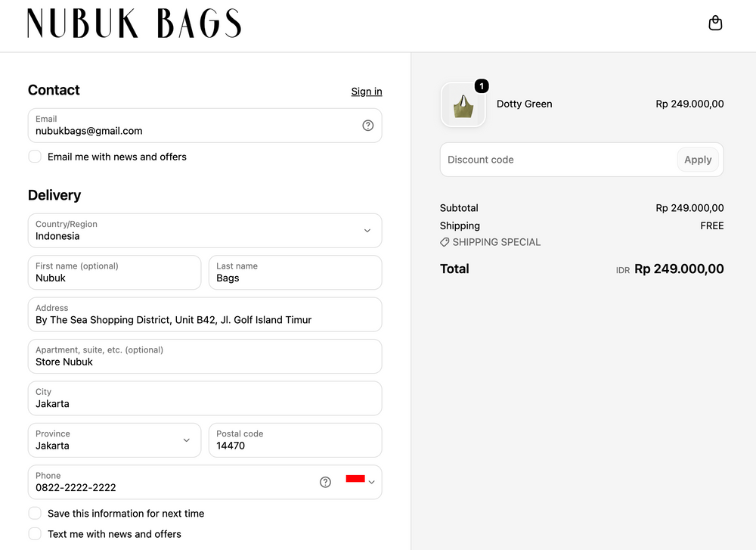Click the Last name field
756x550 pixels.
[295, 272]
